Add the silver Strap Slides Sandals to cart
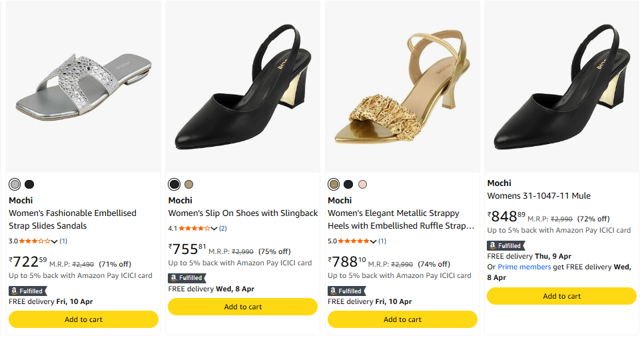The width and height of the screenshot is (644, 348). coord(83,319)
